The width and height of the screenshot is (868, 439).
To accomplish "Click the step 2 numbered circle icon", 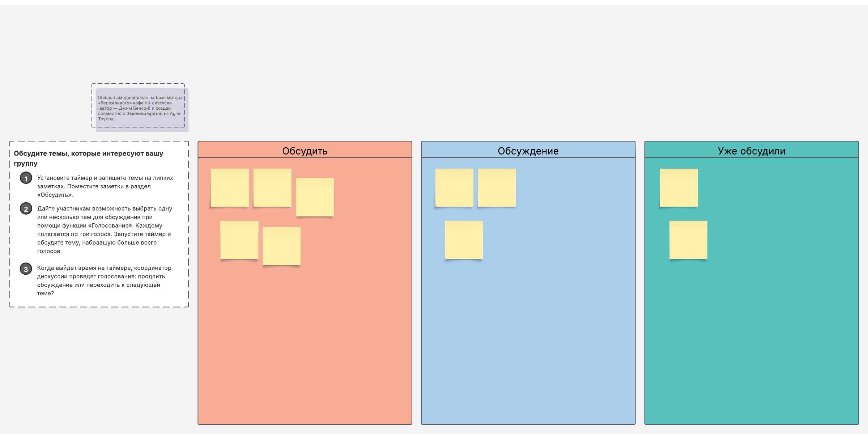I will point(26,209).
